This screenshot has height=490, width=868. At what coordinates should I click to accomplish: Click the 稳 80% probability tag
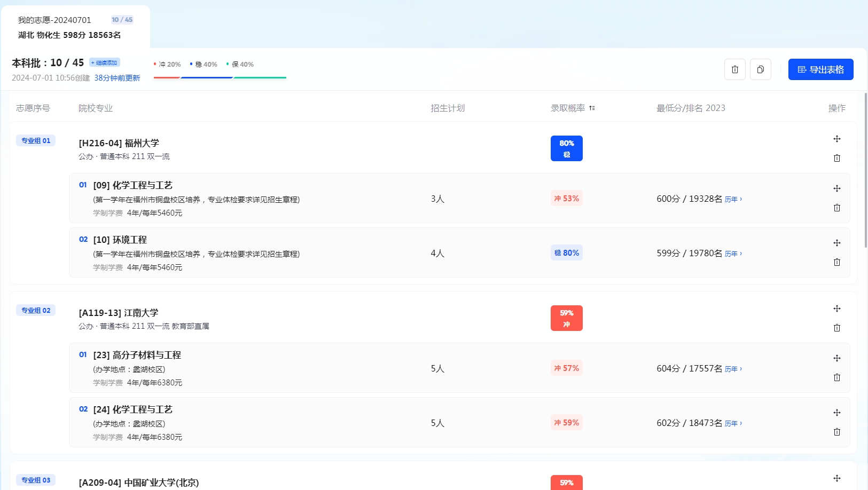coord(567,253)
